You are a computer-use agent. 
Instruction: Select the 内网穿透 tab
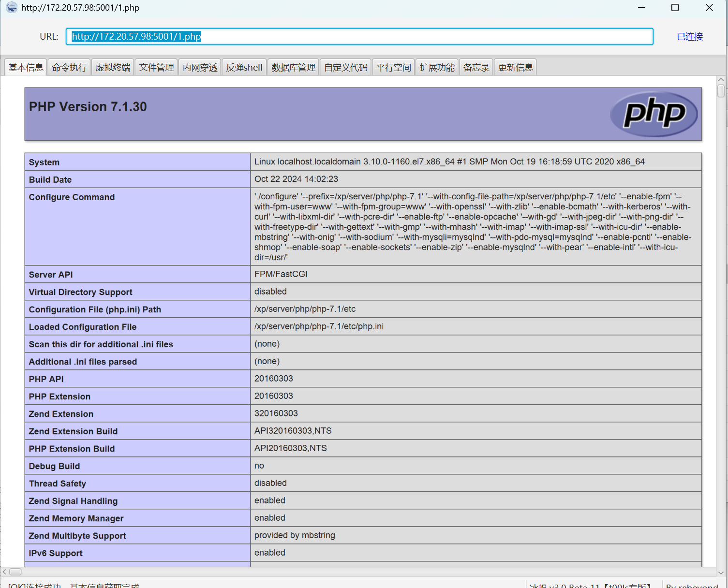click(x=200, y=67)
